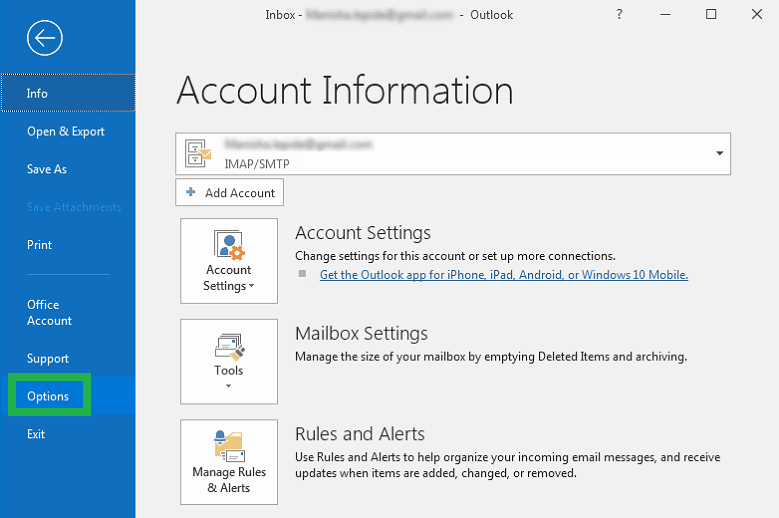Image resolution: width=779 pixels, height=518 pixels.
Task: Expand the account selector dropdown arrow
Action: coord(719,153)
